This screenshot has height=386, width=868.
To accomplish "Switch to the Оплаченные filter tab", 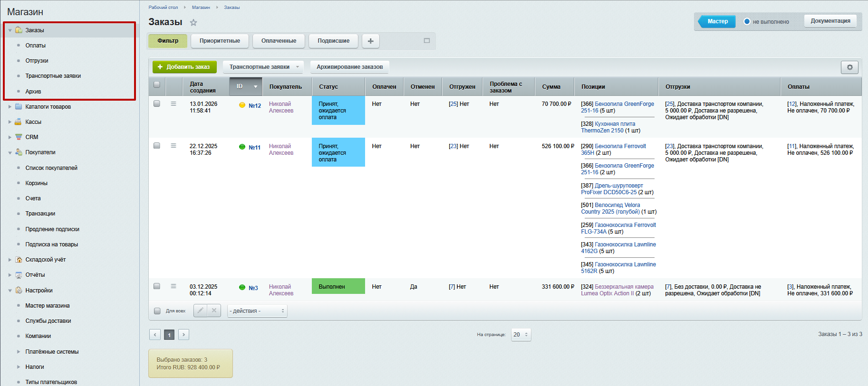I will 279,41.
